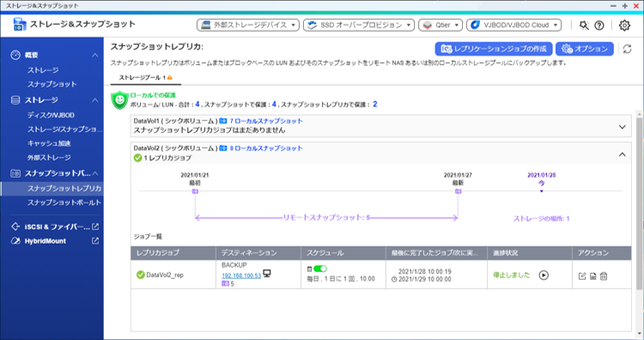Image resolution: width=644 pixels, height=340 pixels.
Task: Click the 2021/01/28 now marker
Action: tap(541, 191)
